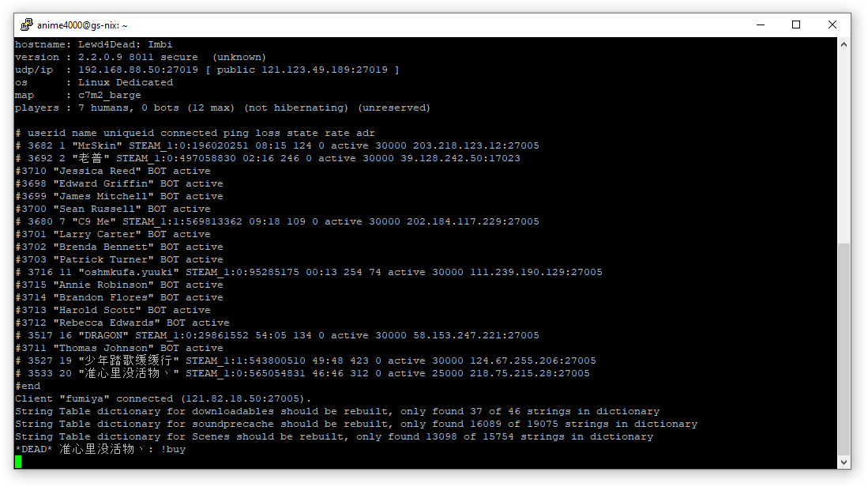Click the String Table 'Scenes' warning line
This screenshot has height=487, width=868.
[334, 437]
